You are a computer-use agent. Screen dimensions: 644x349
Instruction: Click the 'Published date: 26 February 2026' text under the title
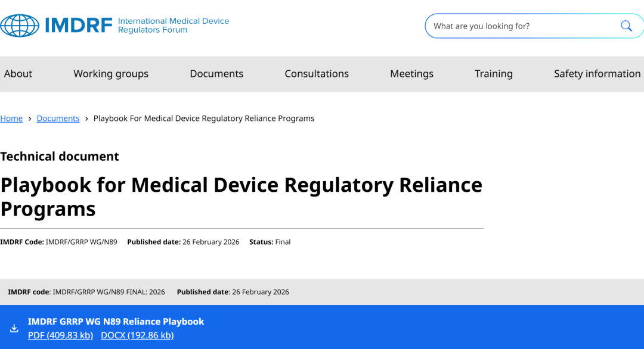click(183, 242)
